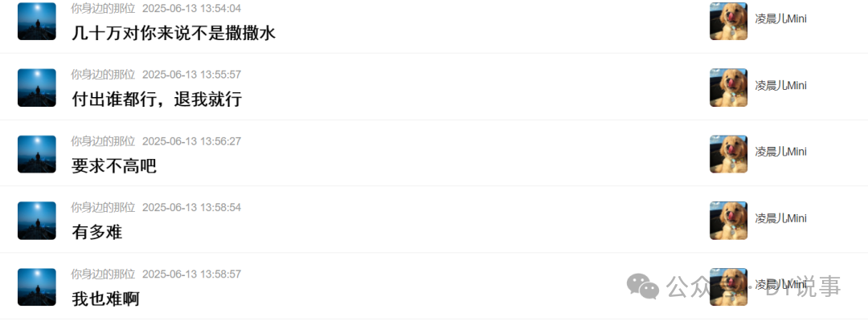This screenshot has width=868, height=321.
Task: Click the message 我也难啊
Action: 105,299
